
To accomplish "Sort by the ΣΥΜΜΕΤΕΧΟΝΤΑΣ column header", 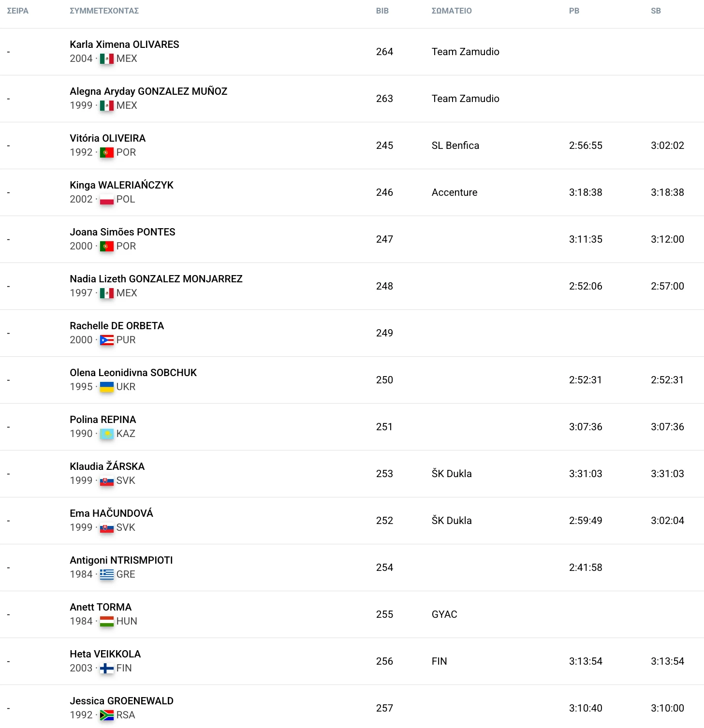I will coord(104,11).
